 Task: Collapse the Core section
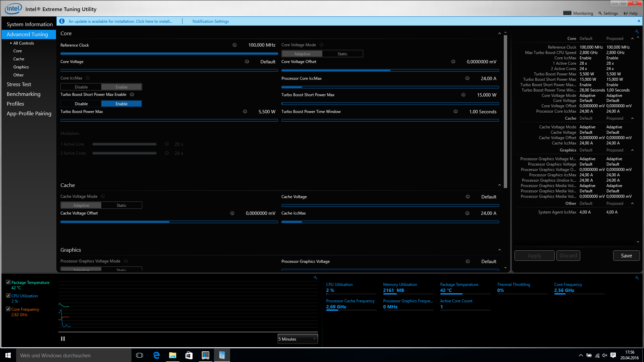499,34
